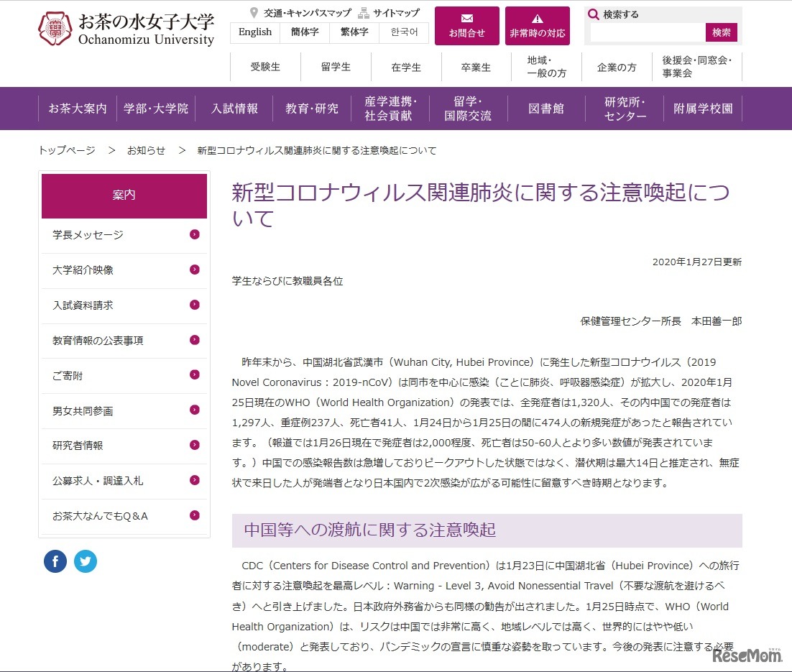Expand the 学長メッセージ sidebar arrow
Viewport: 792px width, 672px height.
point(194,236)
